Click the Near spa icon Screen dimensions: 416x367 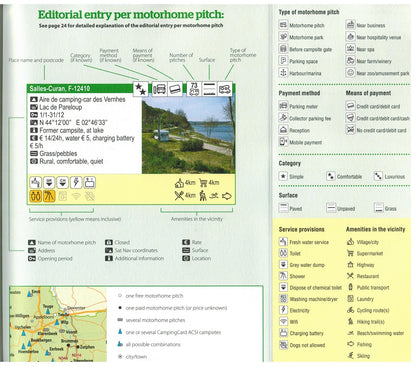click(350, 49)
